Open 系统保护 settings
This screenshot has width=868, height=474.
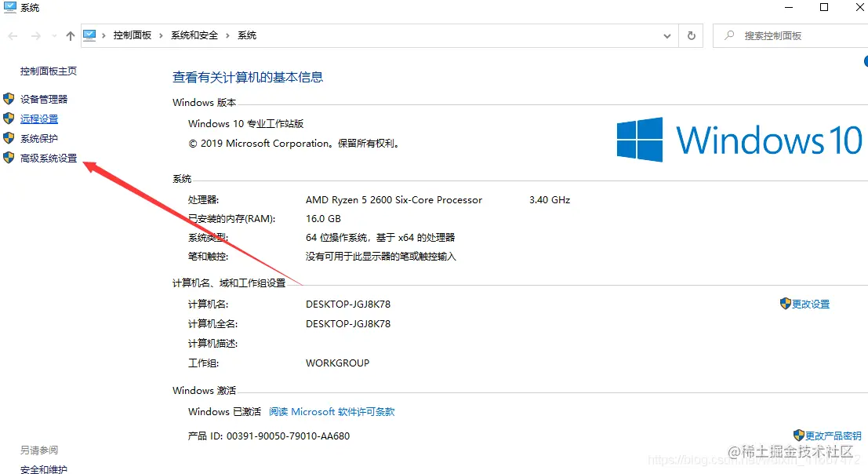(39, 138)
